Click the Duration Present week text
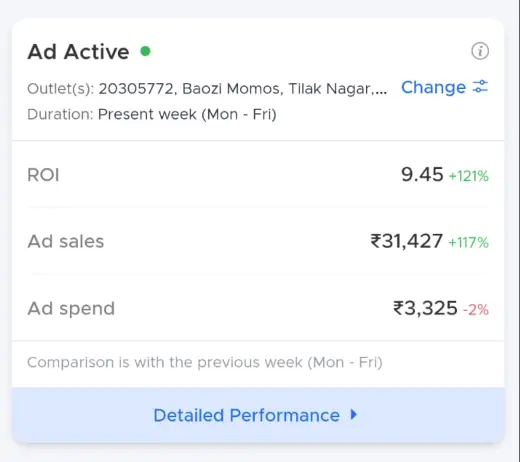520x462 pixels. 187,114
